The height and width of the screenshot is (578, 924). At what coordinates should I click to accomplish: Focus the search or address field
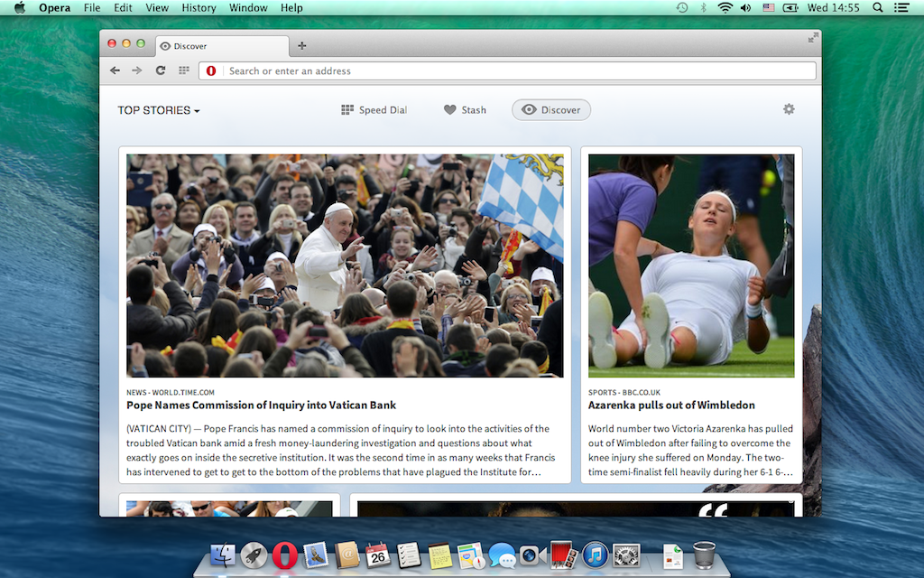[514, 70]
